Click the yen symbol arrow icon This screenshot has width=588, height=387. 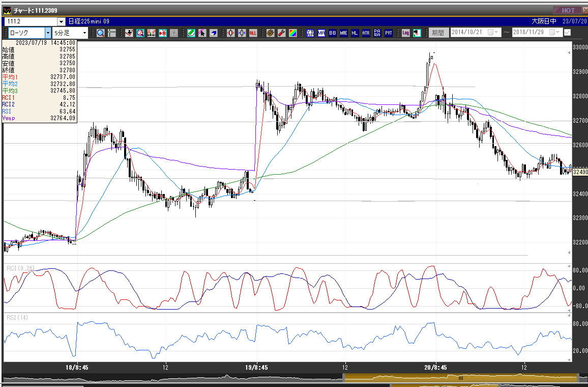pos(163,33)
